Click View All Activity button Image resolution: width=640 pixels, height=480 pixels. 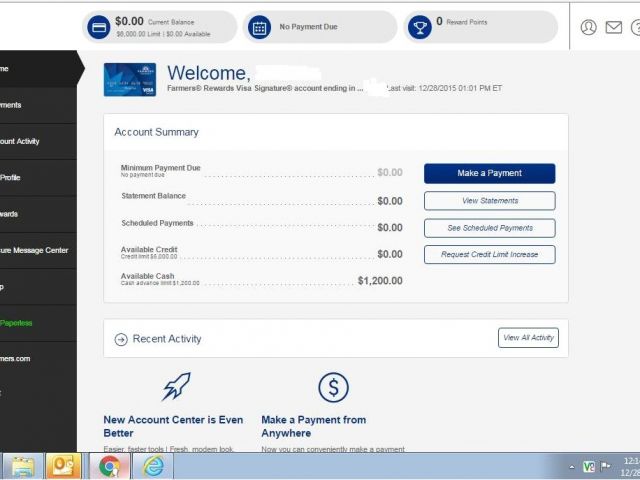528,338
